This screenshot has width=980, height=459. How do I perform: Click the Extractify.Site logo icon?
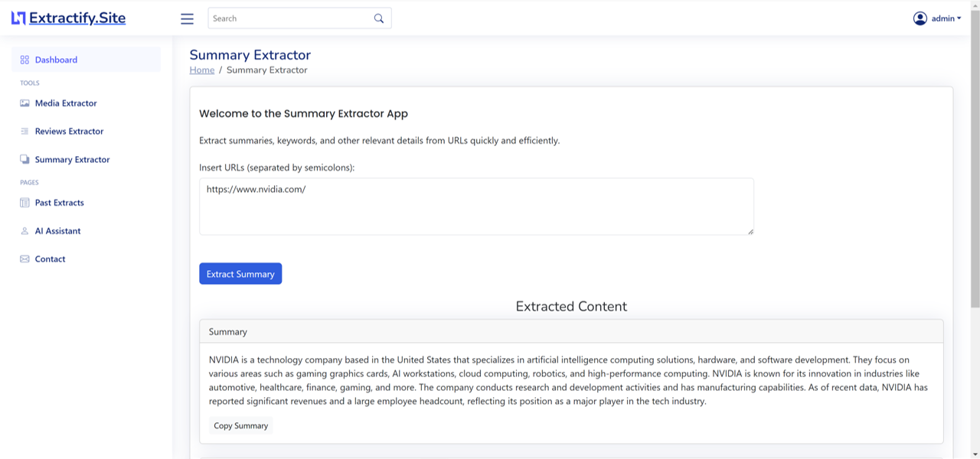click(x=18, y=18)
